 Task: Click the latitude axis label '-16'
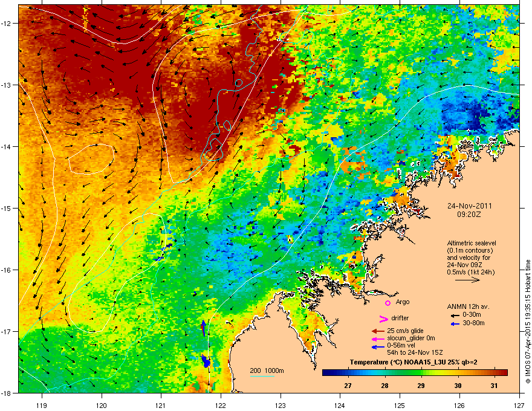6,270
